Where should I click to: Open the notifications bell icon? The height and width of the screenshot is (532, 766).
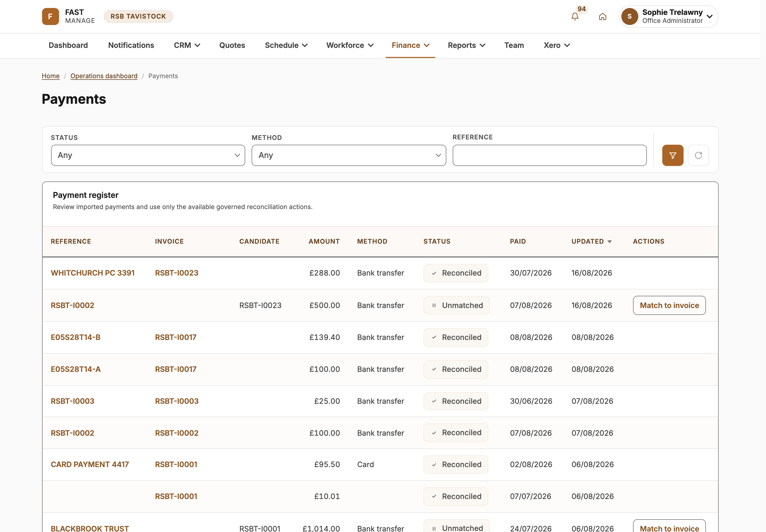(575, 16)
